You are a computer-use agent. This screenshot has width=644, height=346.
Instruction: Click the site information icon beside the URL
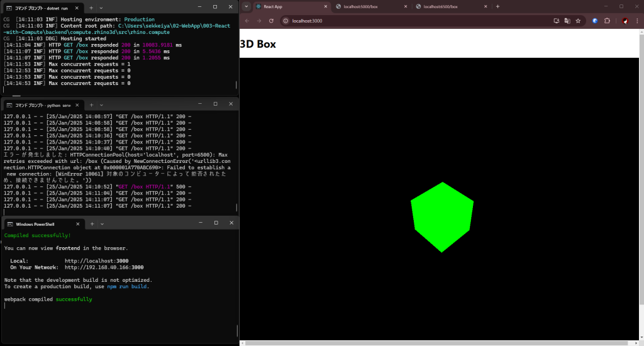[x=286, y=21]
